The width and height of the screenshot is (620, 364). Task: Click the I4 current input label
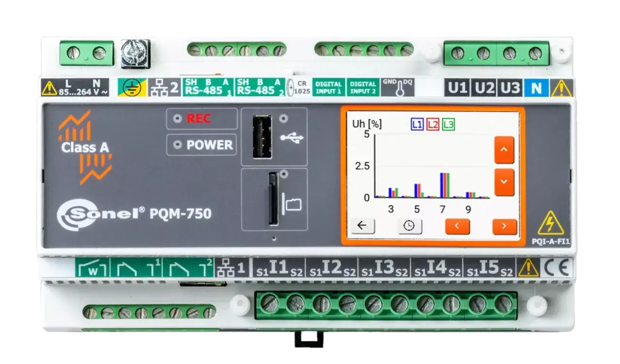[x=436, y=268]
